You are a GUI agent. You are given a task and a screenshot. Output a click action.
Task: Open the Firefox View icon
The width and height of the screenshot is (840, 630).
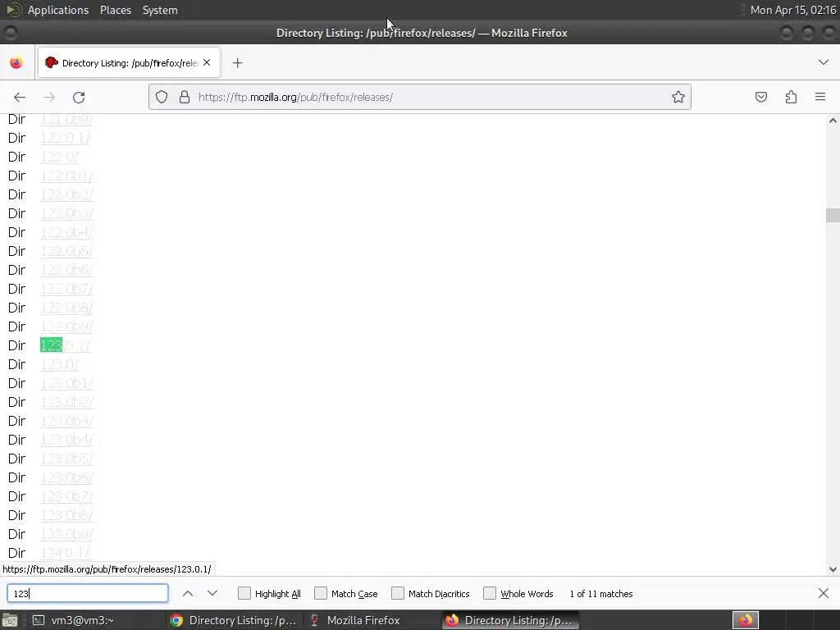point(16,62)
